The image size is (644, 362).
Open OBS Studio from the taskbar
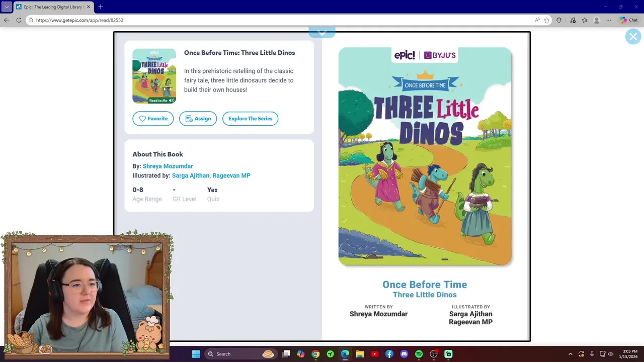(x=434, y=354)
